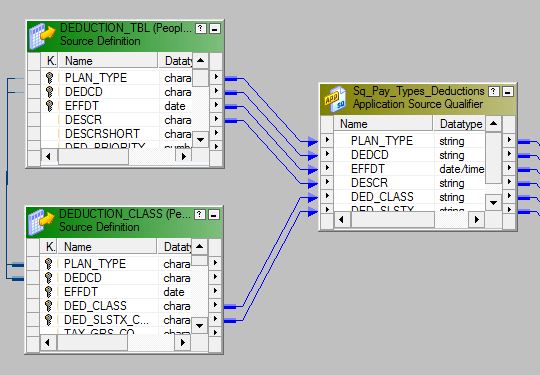Click DED_CLASS input port arrow in Sq_Pay_Types_Deductions
This screenshot has width=540, height=375.
point(327,196)
